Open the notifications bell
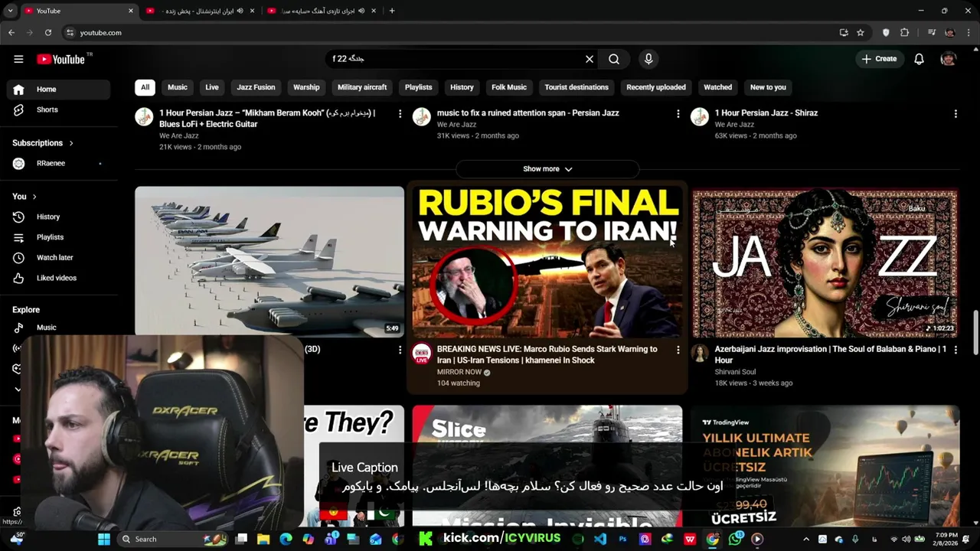 919,59
